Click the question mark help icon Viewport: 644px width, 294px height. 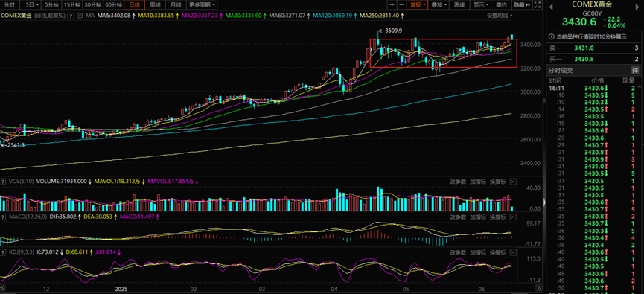[71, 16]
